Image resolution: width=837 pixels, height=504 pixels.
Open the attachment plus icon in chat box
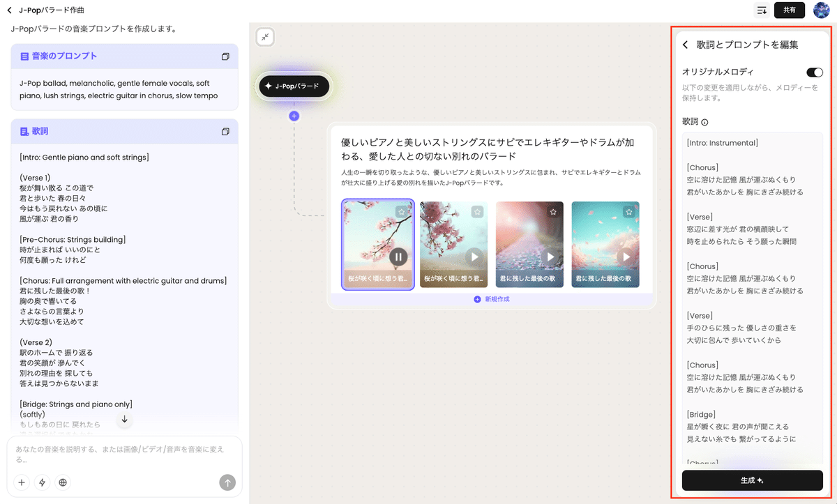click(22, 482)
